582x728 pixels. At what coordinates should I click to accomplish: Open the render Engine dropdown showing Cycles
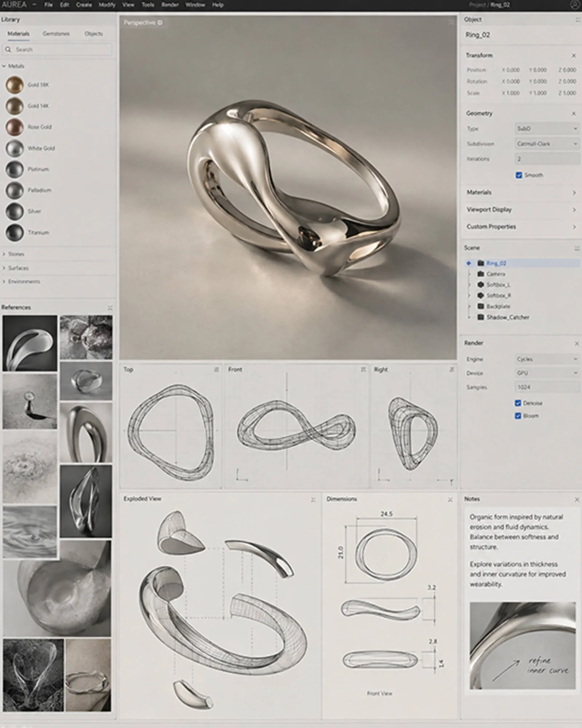click(x=547, y=359)
